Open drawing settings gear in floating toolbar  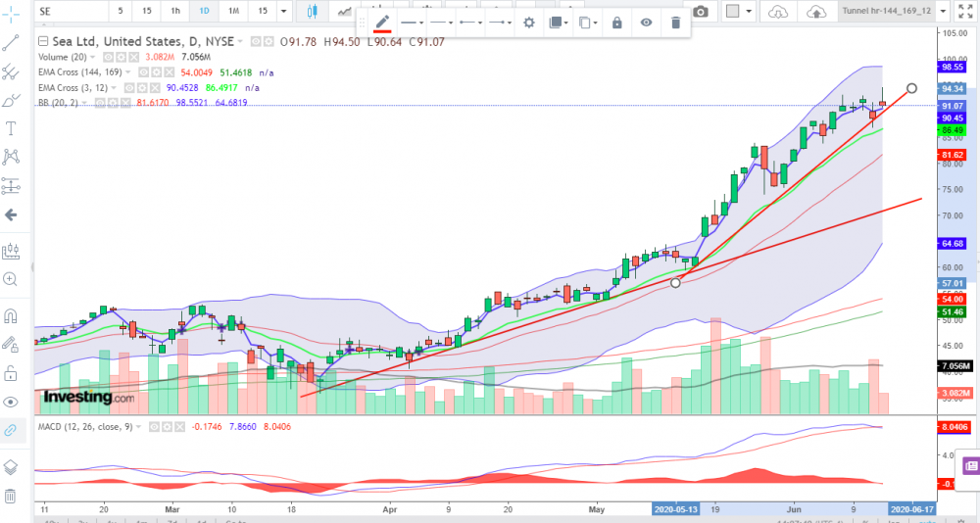pyautogui.click(x=529, y=23)
